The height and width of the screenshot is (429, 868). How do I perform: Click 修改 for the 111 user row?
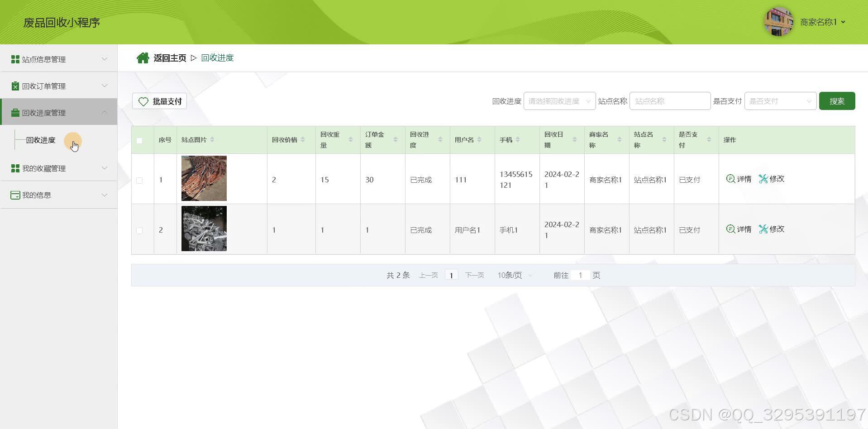click(772, 179)
